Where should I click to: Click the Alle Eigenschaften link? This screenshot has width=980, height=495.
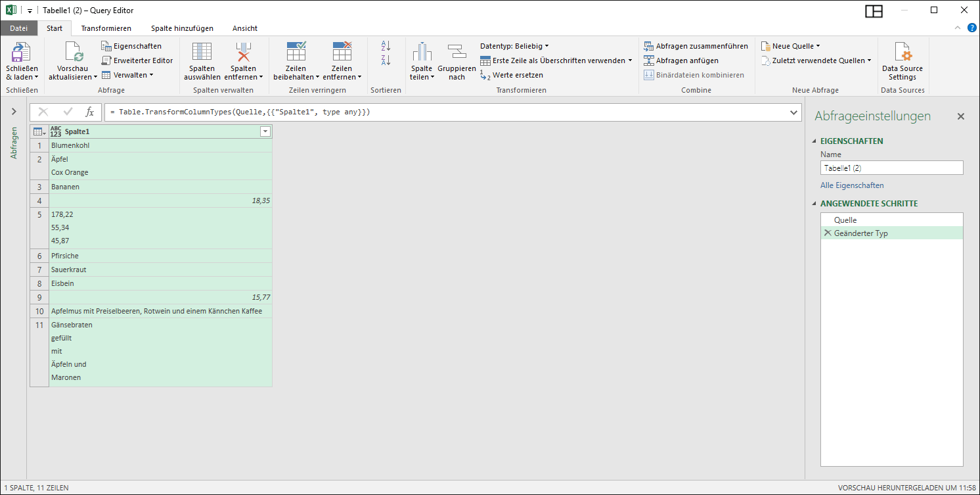coord(852,185)
